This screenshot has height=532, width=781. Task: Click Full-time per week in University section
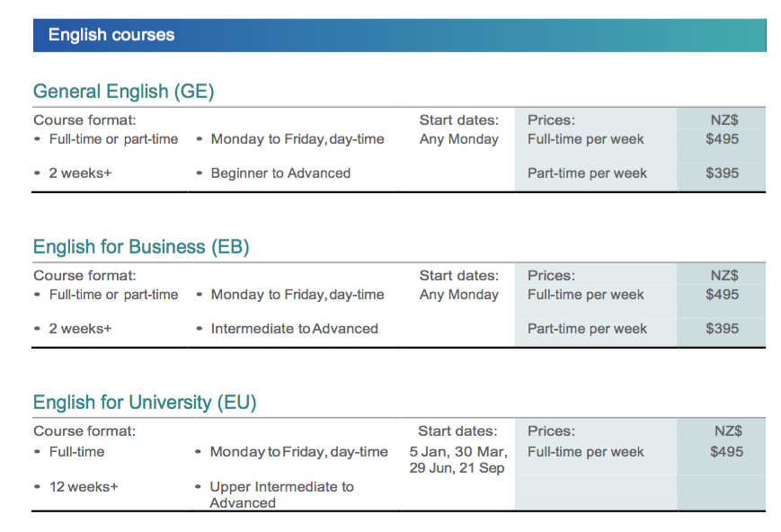[x=585, y=452]
